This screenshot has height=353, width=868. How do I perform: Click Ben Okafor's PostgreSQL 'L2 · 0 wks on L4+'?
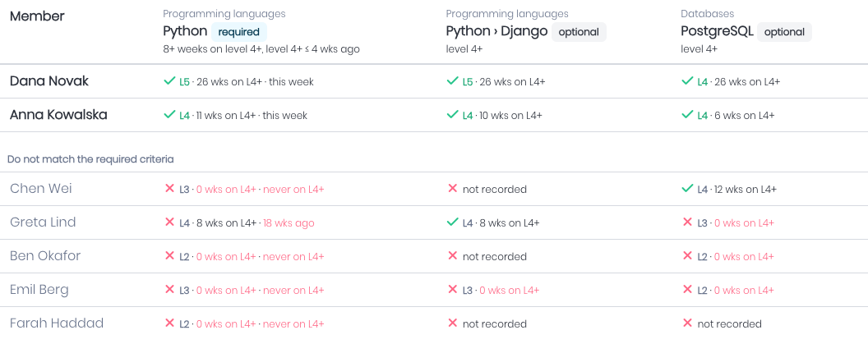click(736, 257)
